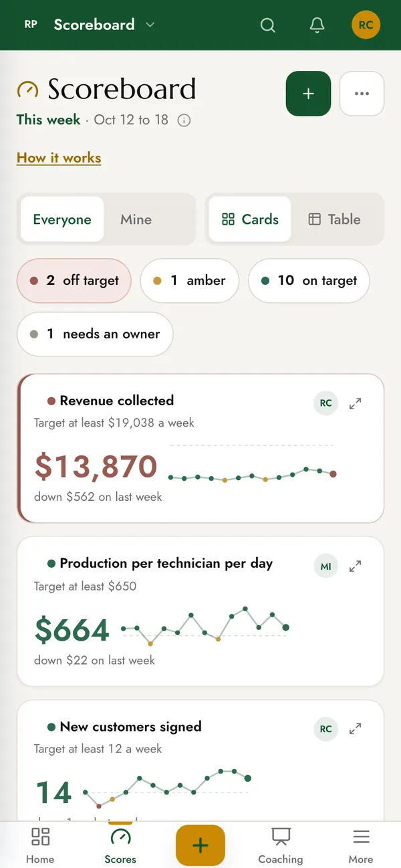Tap the RP workspace logo

31,25
